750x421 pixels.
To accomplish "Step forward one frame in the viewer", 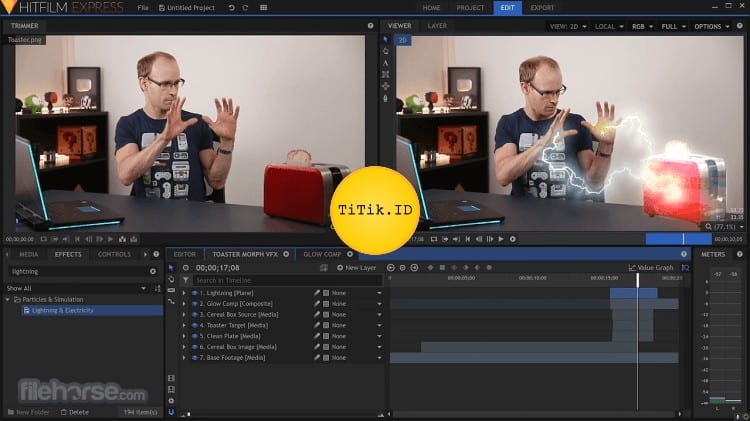I will click(x=490, y=239).
